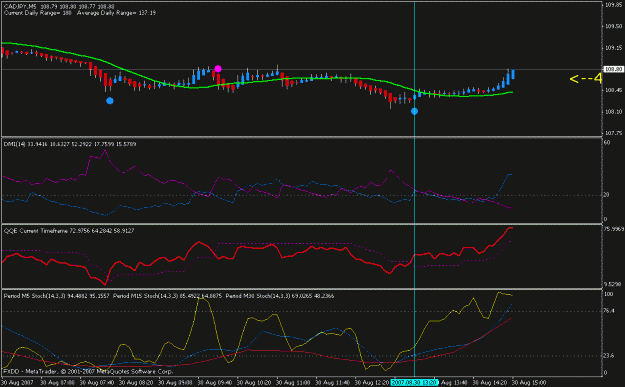The height and width of the screenshot is (387, 625).
Task: Click the magenta dot sell signal marker
Action: click(218, 69)
